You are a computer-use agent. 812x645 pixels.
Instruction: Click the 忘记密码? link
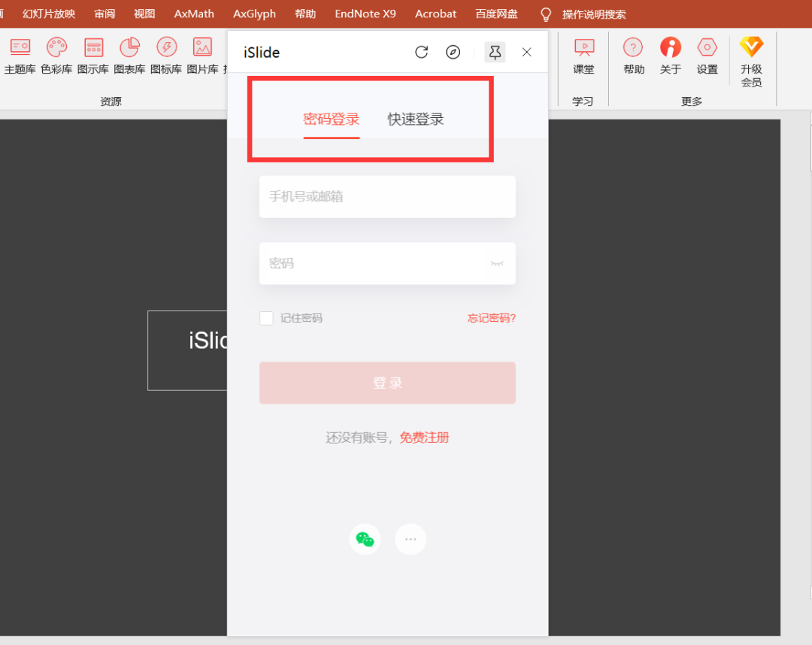coord(492,318)
